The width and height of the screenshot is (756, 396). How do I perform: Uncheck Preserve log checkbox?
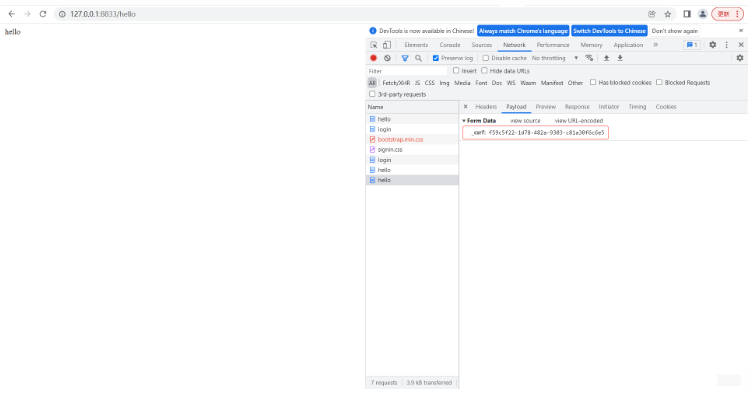tap(436, 58)
